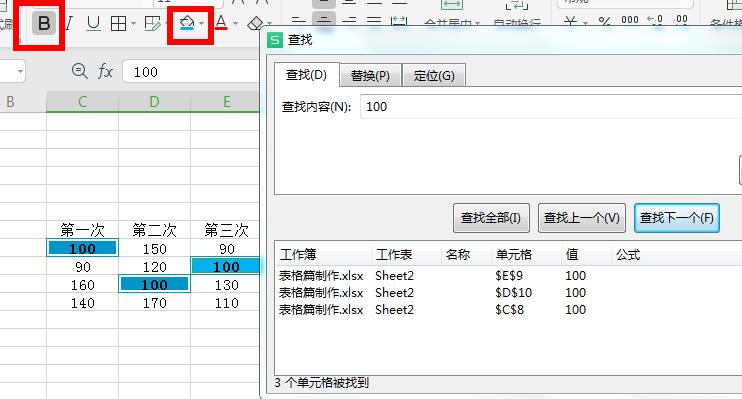The height and width of the screenshot is (399, 742).
Task: Select the cell containing 110
Action: click(226, 302)
